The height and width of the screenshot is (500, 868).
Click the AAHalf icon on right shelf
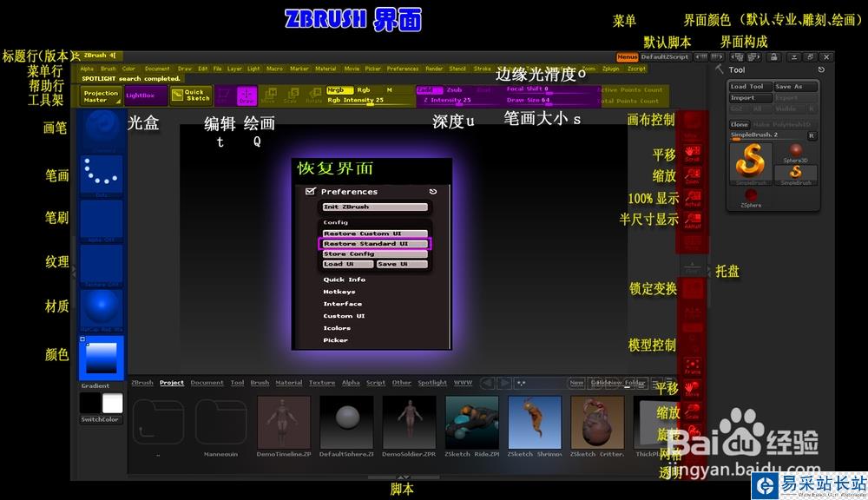point(692,220)
